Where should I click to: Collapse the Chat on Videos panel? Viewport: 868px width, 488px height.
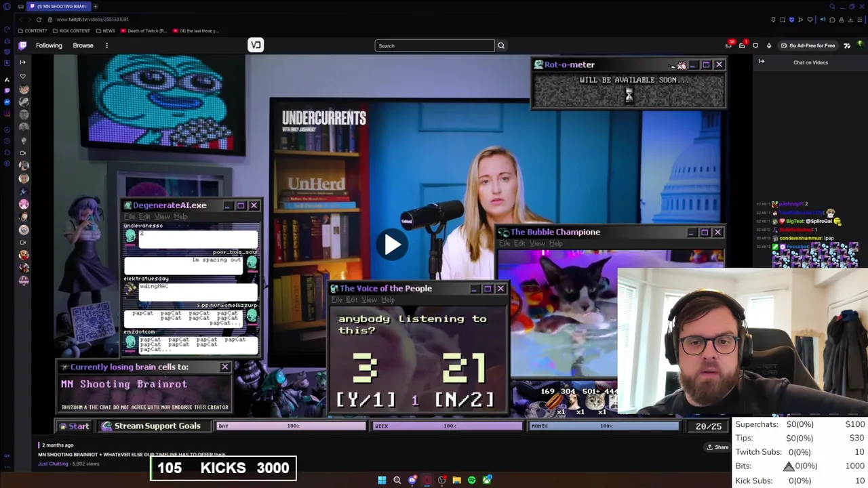[761, 62]
